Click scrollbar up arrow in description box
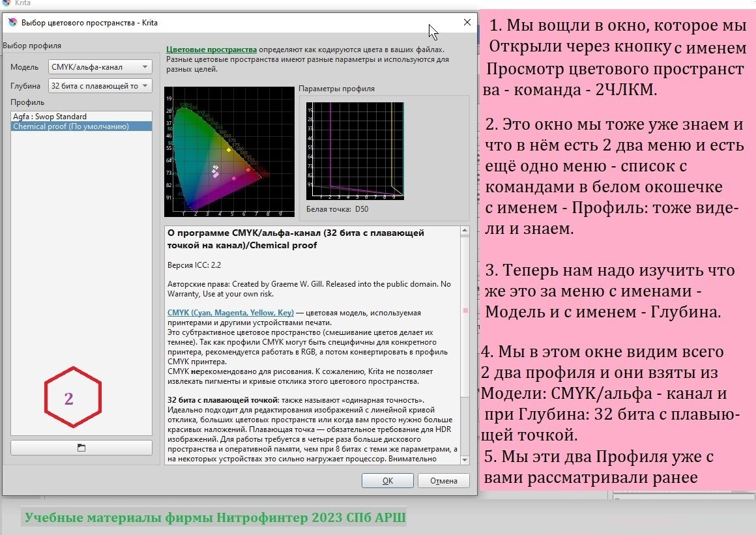Screen dimensions: 756x535 (465, 231)
